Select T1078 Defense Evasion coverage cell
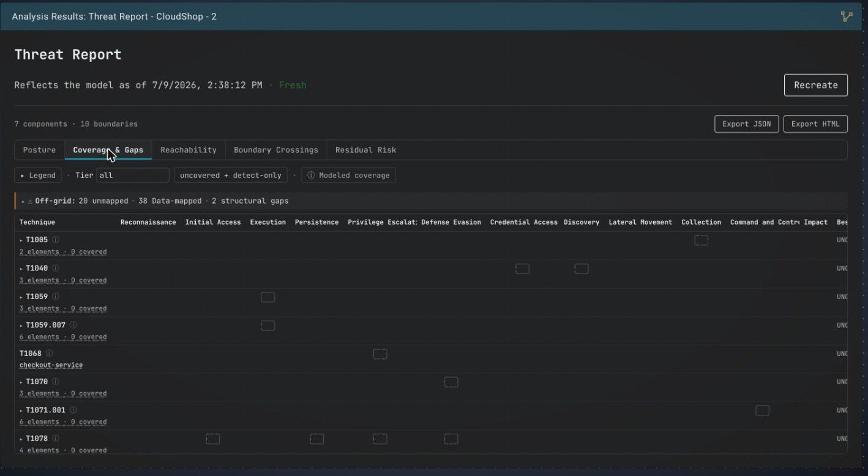The image size is (868, 476). (451, 439)
